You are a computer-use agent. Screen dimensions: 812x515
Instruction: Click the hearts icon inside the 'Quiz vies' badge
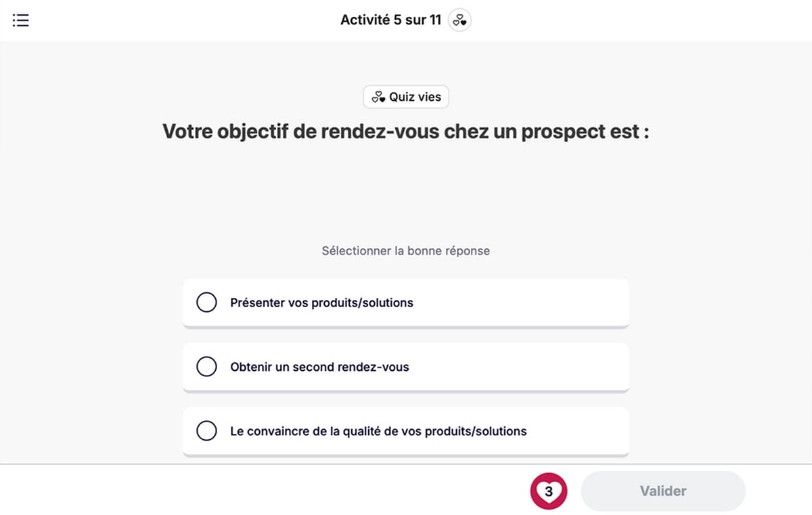pyautogui.click(x=379, y=96)
